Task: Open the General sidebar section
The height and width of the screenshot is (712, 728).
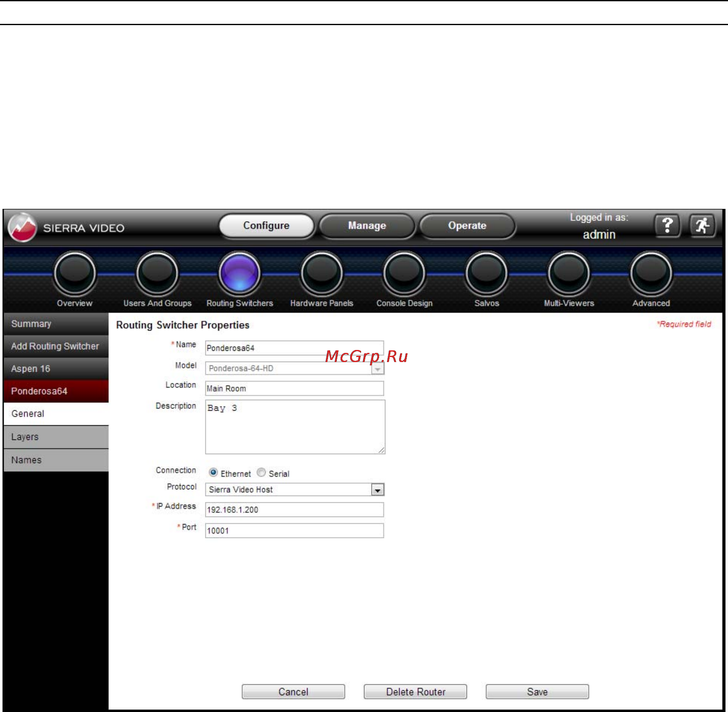Action: [56, 414]
